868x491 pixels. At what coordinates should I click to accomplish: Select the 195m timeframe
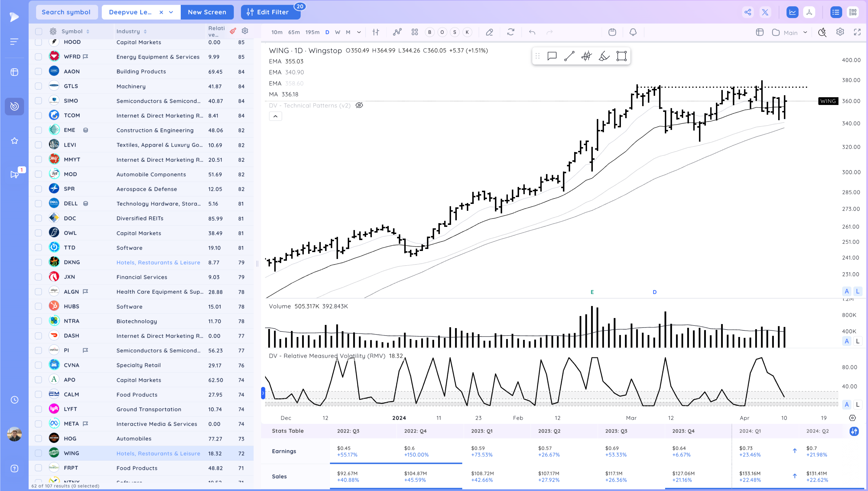(312, 32)
